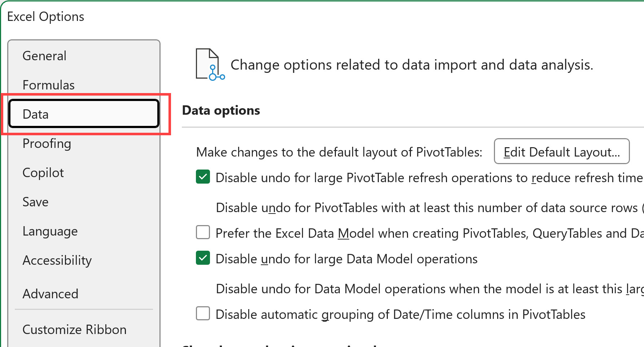The height and width of the screenshot is (347, 644).
Task: Click the Edit Default Layout button
Action: (561, 151)
